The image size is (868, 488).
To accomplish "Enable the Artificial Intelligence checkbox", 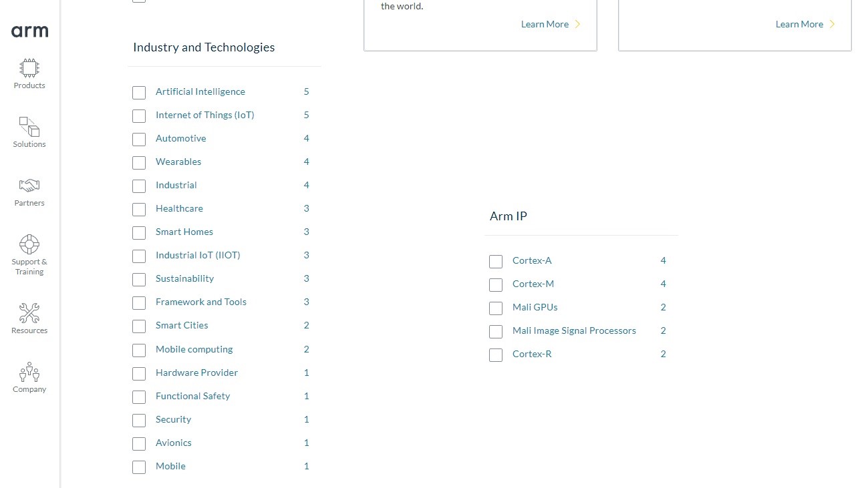I will point(139,93).
